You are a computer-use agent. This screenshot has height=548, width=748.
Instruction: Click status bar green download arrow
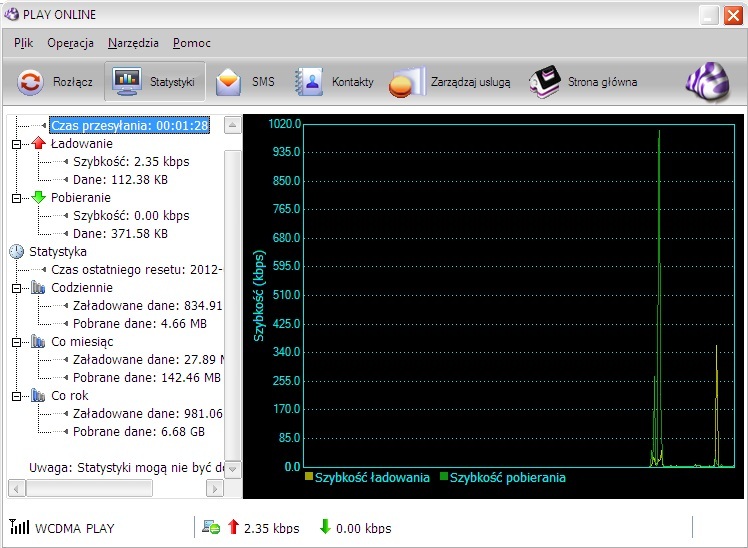[x=325, y=527]
